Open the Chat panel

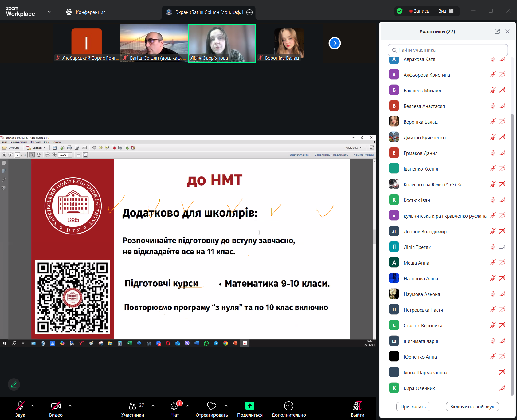point(175,406)
